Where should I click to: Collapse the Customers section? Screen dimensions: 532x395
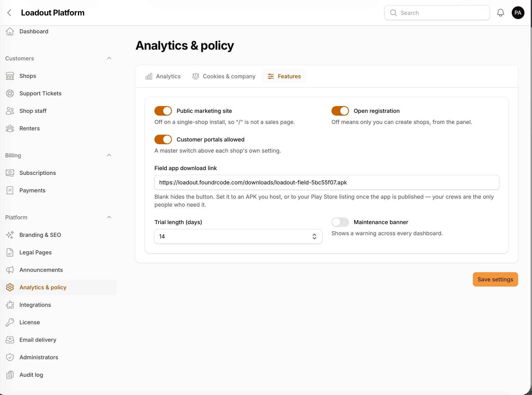pos(109,58)
